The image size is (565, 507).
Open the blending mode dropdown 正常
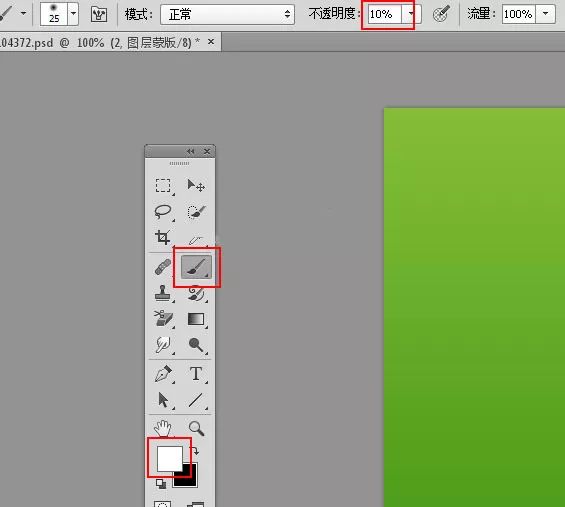(x=227, y=14)
